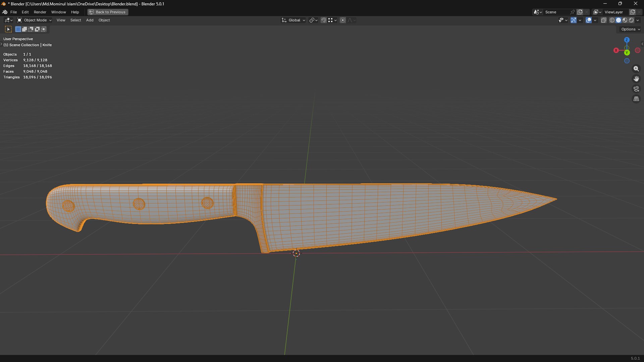Open the Options dropdown

click(630, 29)
